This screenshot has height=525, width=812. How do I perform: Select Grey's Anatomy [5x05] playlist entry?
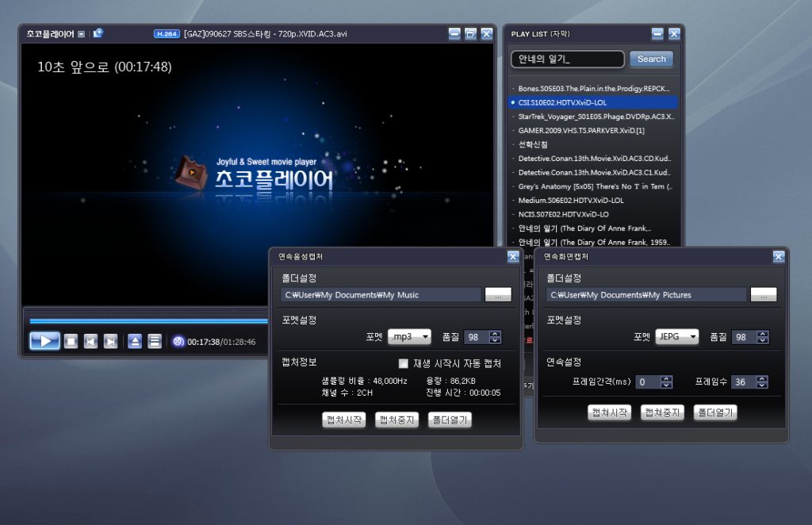593,186
